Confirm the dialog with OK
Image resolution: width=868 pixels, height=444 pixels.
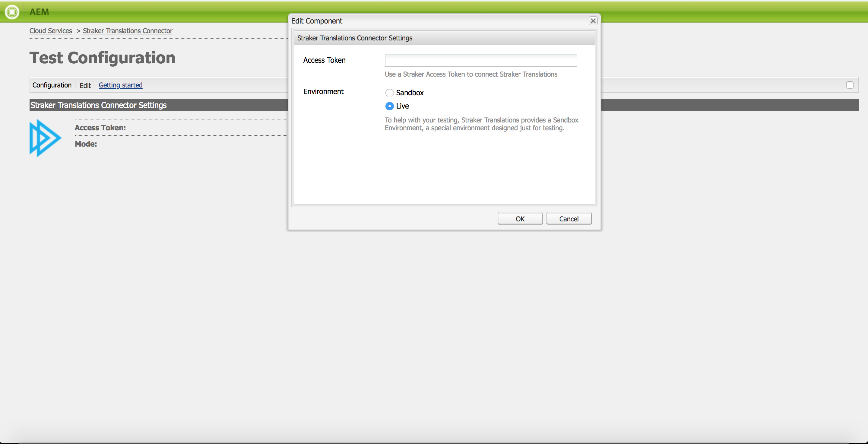pyautogui.click(x=520, y=219)
